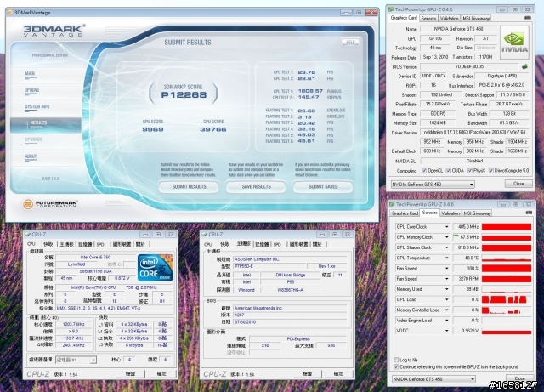Open the VDDC sensor dropdown
Screen dimensions: 544x392
coord(446,331)
